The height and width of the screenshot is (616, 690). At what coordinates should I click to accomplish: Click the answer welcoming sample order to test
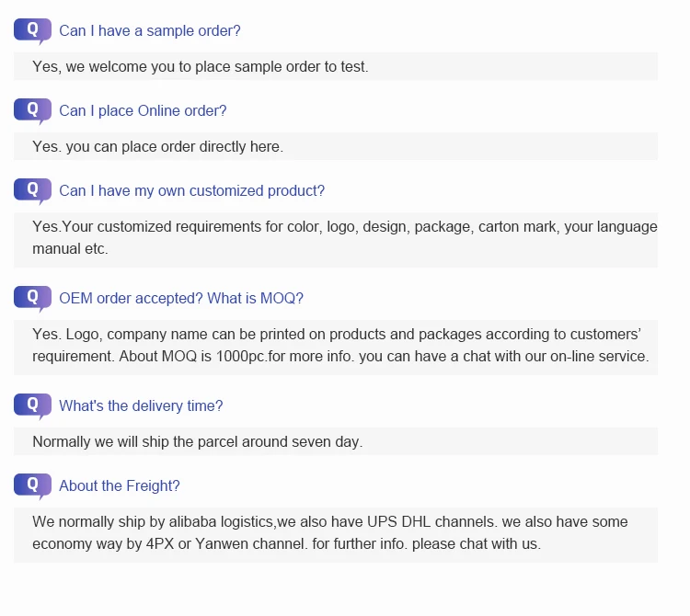point(201,67)
